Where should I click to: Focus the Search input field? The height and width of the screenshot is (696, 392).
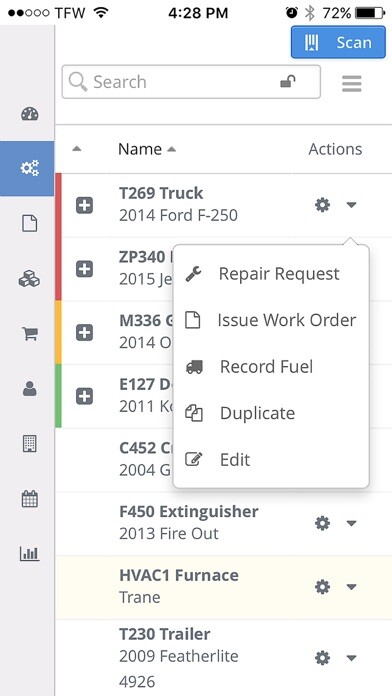click(191, 82)
